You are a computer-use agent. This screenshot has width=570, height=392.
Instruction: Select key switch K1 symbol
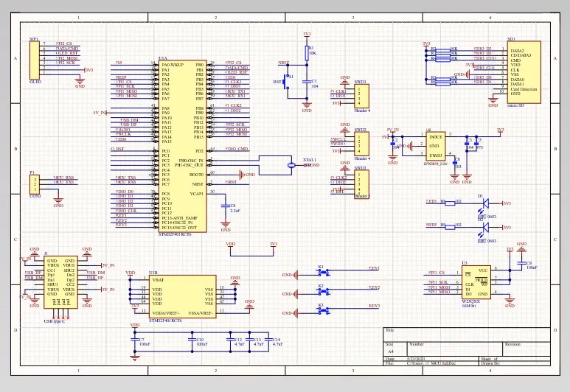coord(321,273)
